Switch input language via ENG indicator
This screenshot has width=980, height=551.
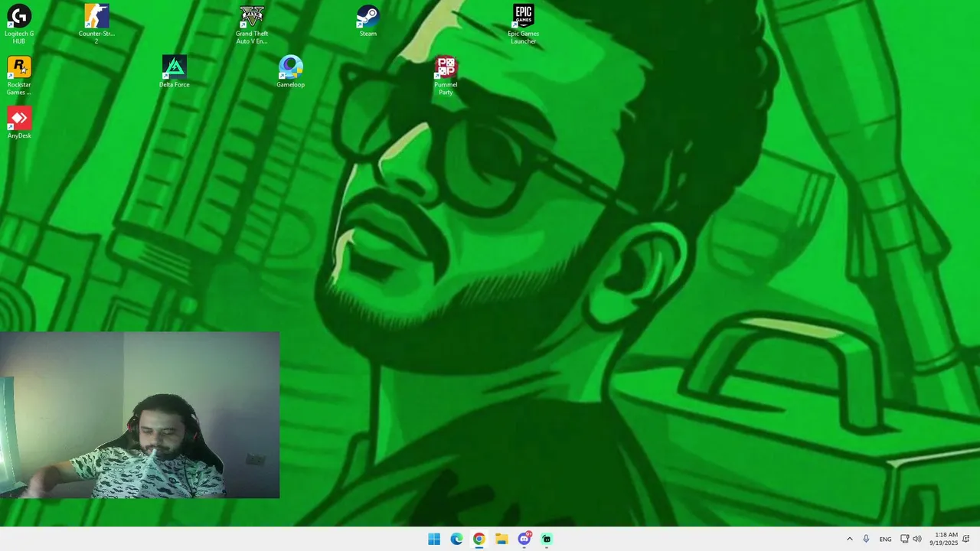pyautogui.click(x=885, y=540)
